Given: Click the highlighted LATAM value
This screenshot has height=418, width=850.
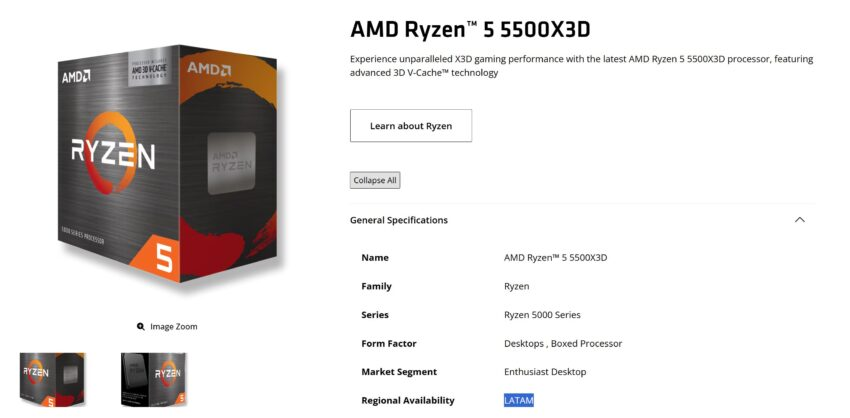Looking at the screenshot, I should pos(519,401).
